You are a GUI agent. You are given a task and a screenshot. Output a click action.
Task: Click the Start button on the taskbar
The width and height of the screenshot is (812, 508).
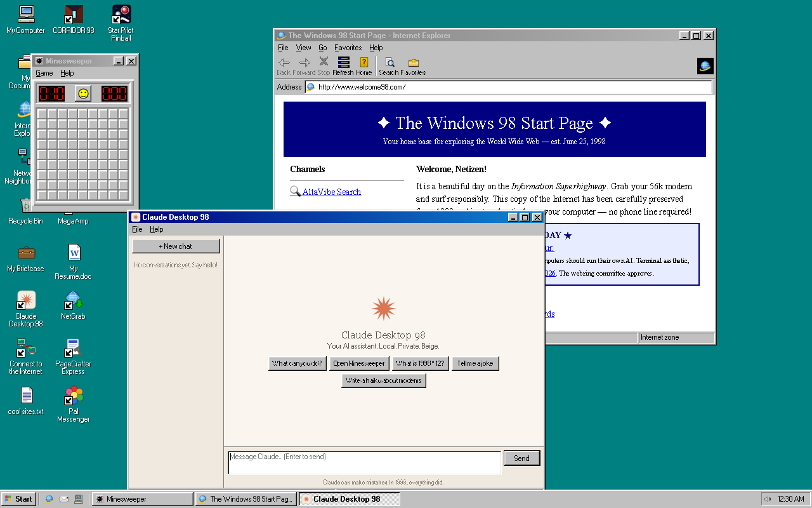tap(18, 499)
